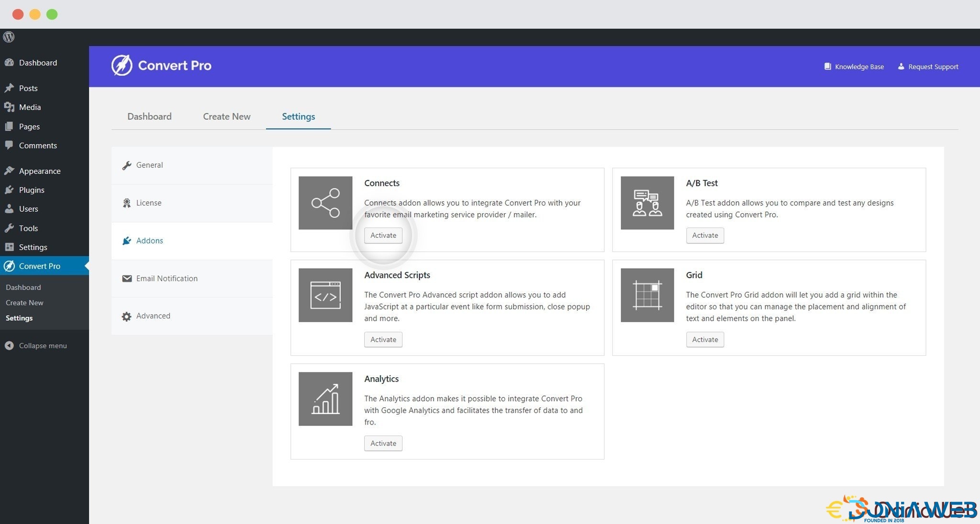This screenshot has height=524, width=980.
Task: Open the Request Support link
Action: 928,66
